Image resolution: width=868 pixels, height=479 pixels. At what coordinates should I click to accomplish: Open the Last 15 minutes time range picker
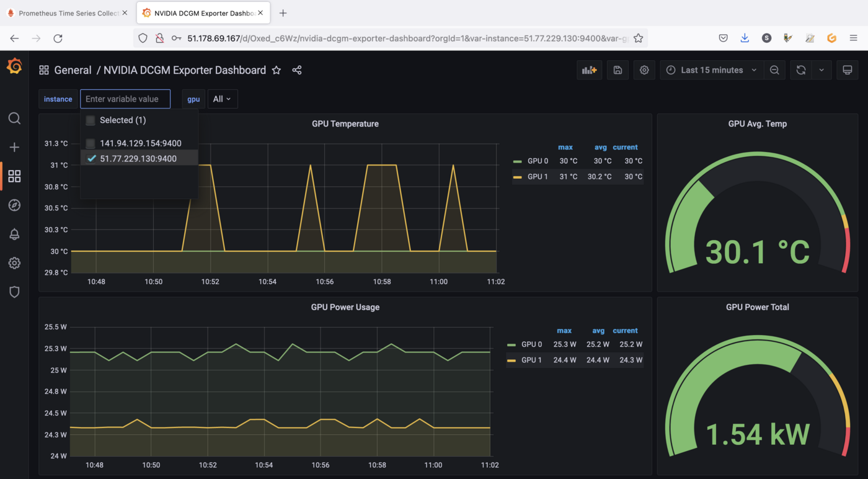point(711,69)
